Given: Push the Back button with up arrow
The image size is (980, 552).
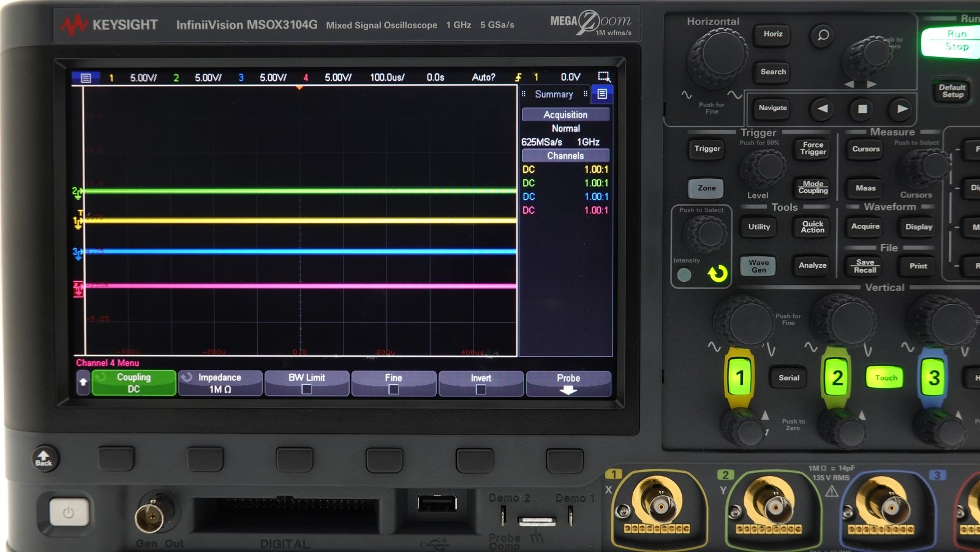Looking at the screenshot, I should [x=43, y=458].
